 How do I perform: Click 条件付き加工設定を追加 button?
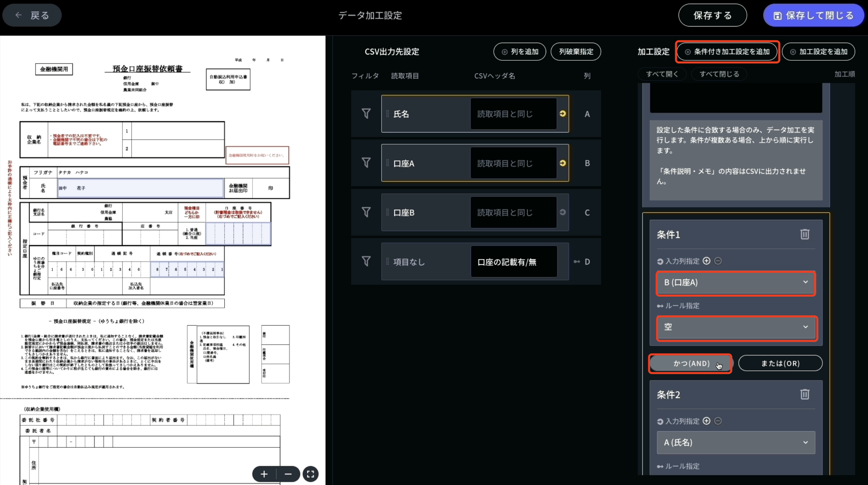(727, 52)
